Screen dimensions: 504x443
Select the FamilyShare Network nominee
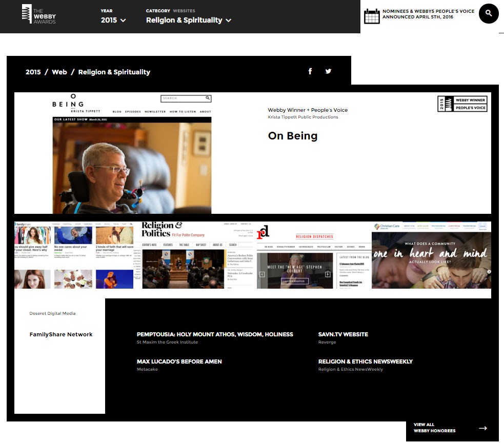click(61, 334)
